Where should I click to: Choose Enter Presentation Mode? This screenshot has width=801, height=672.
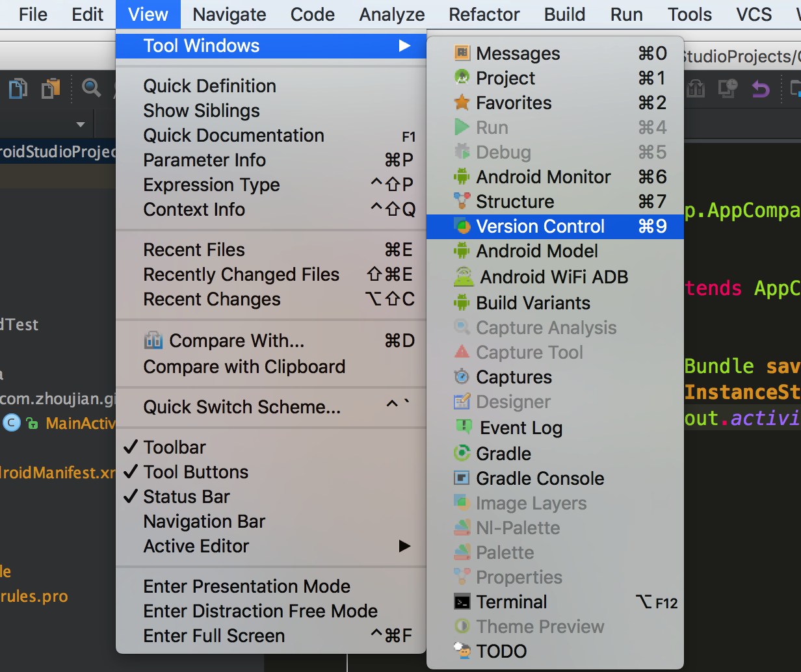[246, 586]
